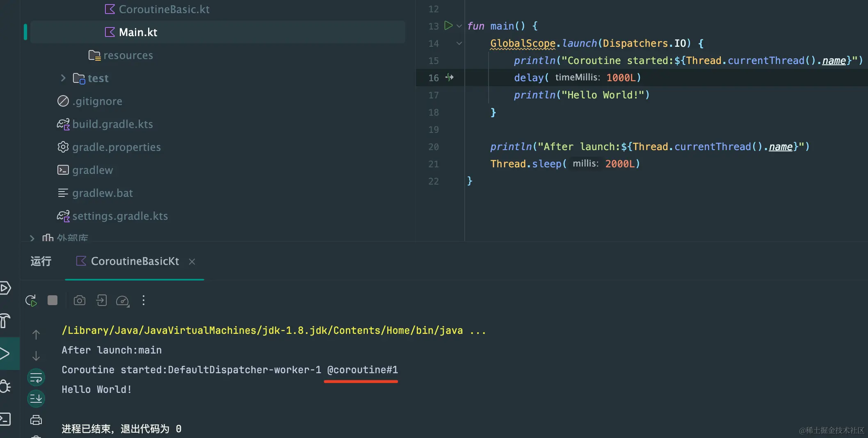Click line number 22 in the gutter
The image size is (868, 438).
pos(434,181)
